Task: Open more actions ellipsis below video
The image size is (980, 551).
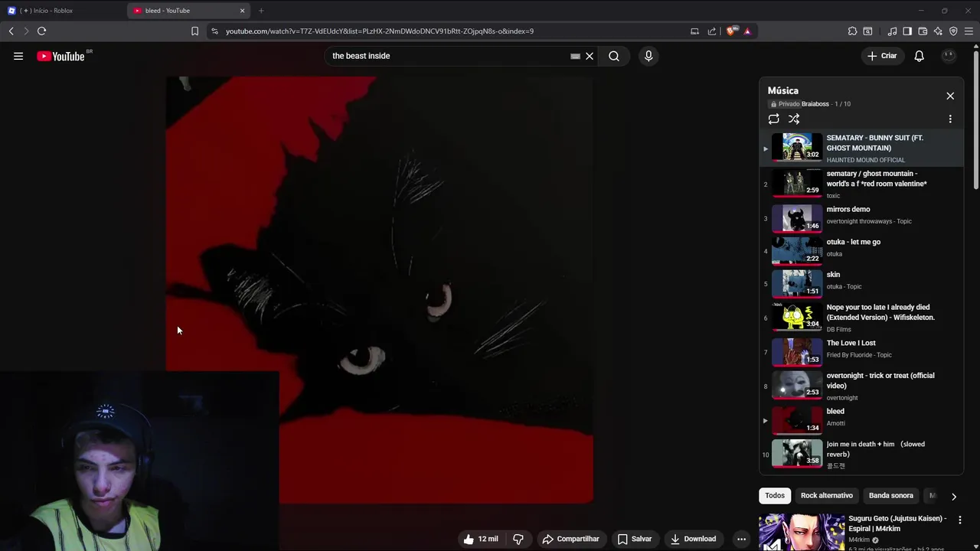Action: [x=741, y=539]
